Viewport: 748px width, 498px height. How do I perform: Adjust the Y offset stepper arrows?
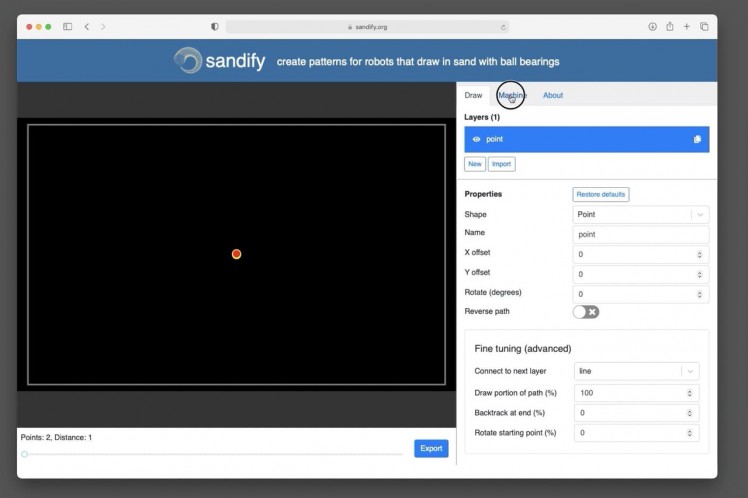pos(699,275)
